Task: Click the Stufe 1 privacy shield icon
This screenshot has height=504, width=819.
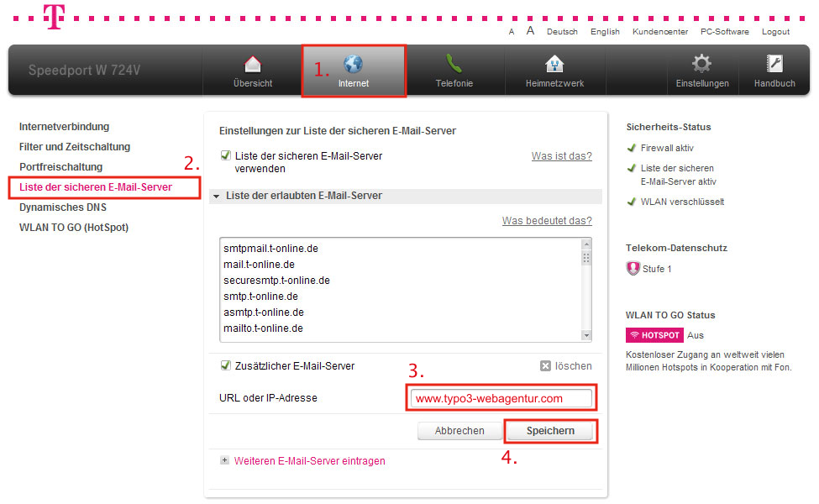Action: (x=633, y=269)
